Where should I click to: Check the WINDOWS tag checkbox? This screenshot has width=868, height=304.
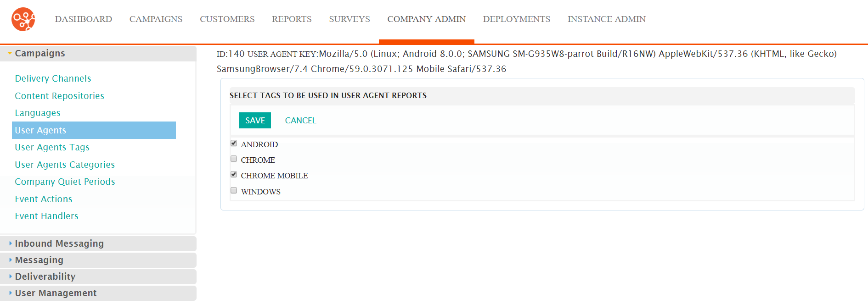(x=234, y=190)
